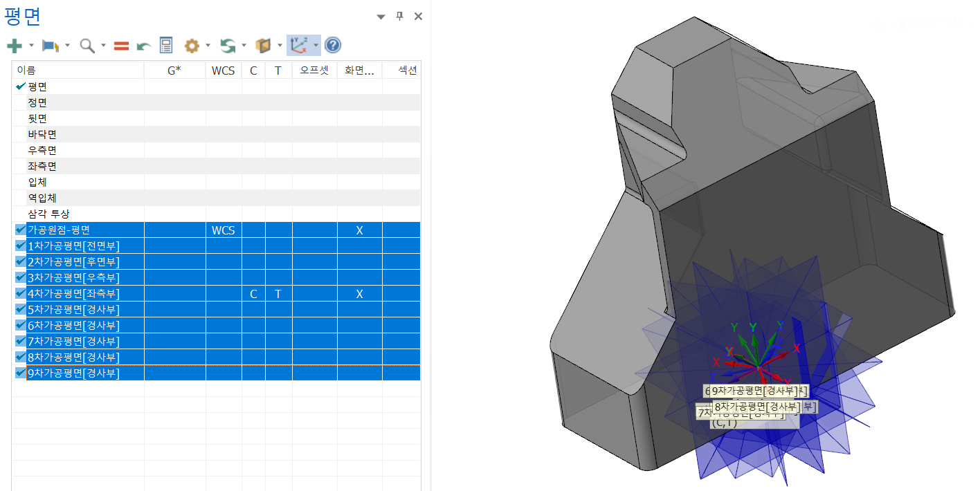Click T cell in 4차가공평면[좌측부] row

coord(278,294)
